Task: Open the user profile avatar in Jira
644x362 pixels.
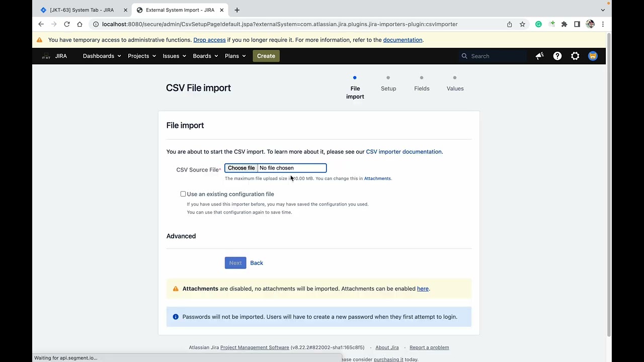Action: [593, 56]
